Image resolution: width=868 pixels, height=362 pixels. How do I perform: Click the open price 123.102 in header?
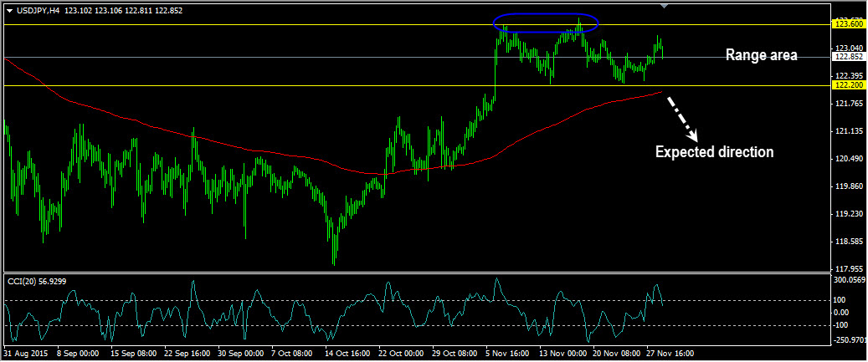(79, 11)
